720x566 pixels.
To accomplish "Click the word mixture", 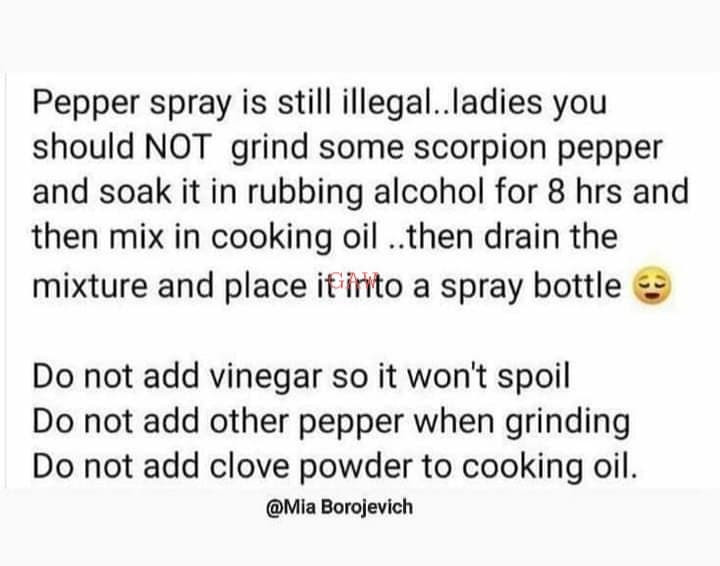I will click(x=90, y=286).
